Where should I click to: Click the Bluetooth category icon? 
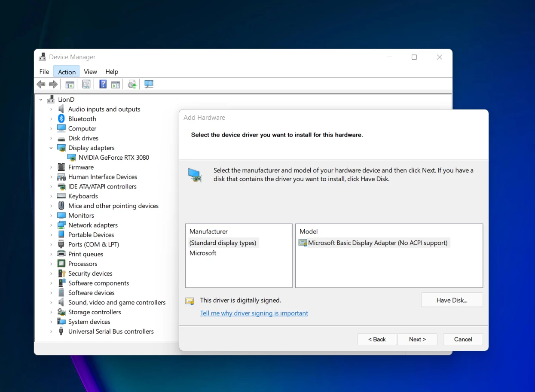pyautogui.click(x=61, y=119)
